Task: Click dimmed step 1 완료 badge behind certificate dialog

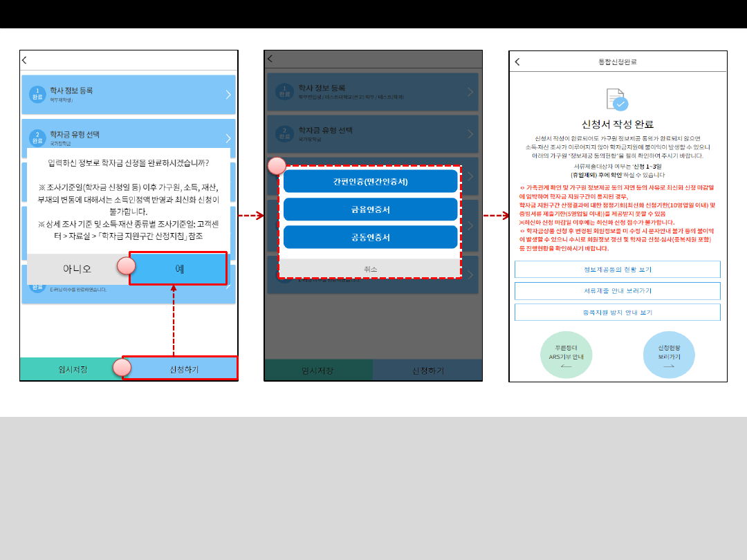Action: tap(284, 91)
